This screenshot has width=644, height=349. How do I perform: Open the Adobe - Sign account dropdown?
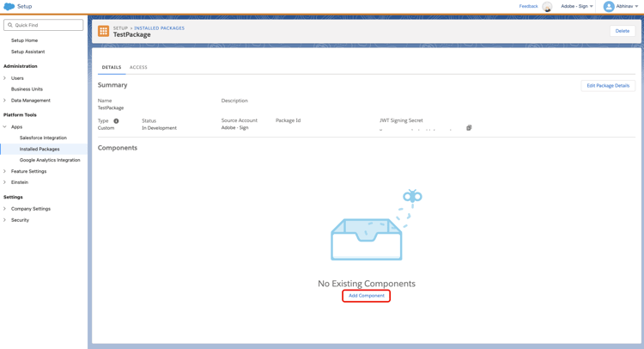point(577,6)
